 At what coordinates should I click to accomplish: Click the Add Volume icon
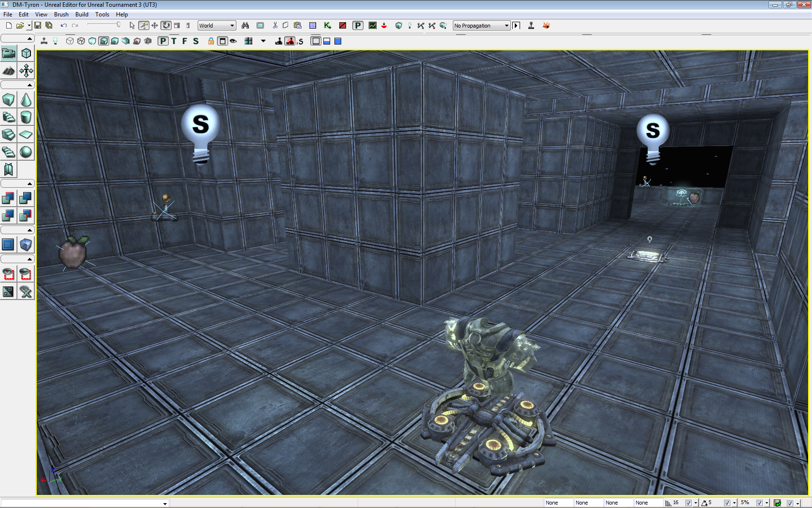(x=26, y=245)
